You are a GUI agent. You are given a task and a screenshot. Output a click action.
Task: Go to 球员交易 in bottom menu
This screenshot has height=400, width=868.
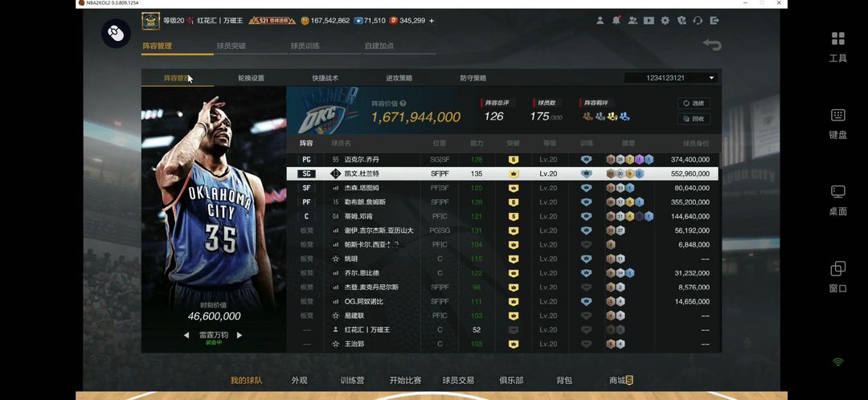pos(458,380)
